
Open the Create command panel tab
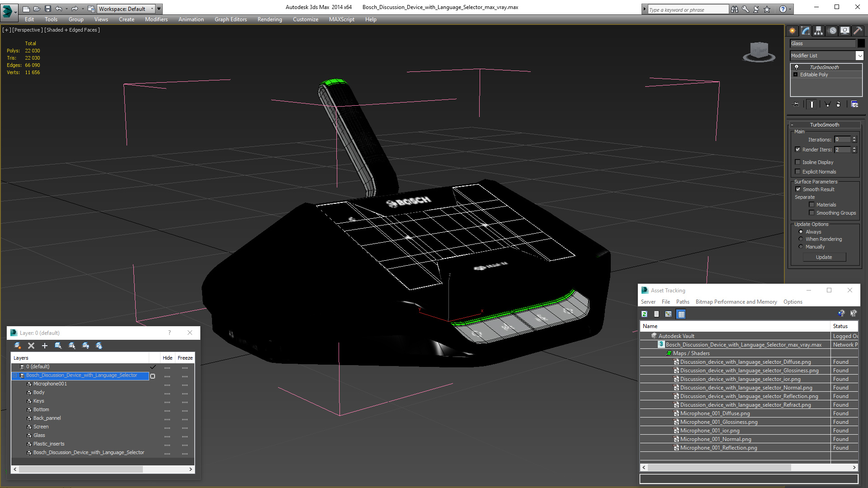792,31
